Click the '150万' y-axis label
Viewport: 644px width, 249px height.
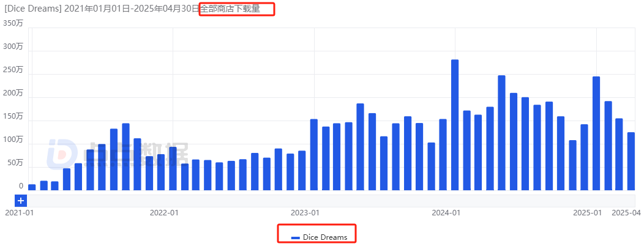pyautogui.click(x=13, y=116)
